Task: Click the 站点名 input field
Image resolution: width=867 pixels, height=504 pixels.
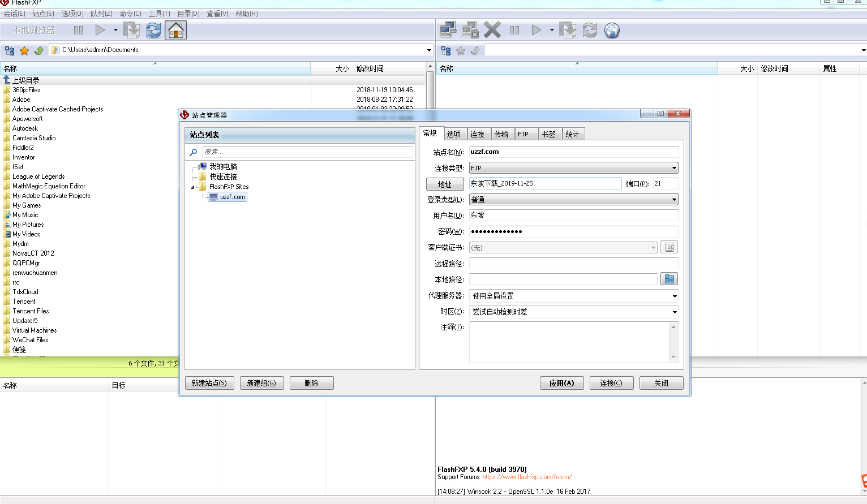Action: (574, 152)
